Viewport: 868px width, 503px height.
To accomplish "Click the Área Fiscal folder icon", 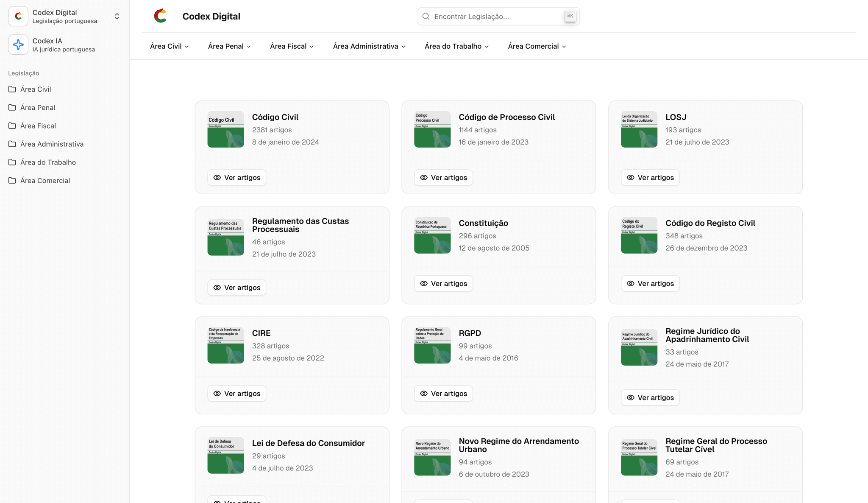I will click(x=12, y=126).
